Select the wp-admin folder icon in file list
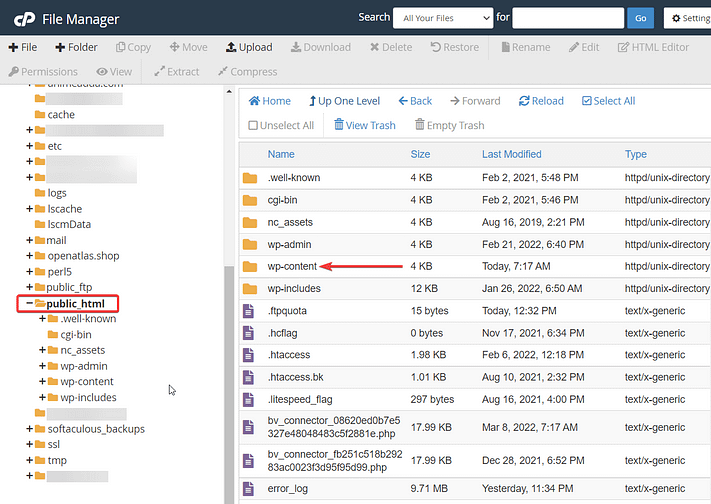Image resolution: width=711 pixels, height=504 pixels. click(250, 245)
